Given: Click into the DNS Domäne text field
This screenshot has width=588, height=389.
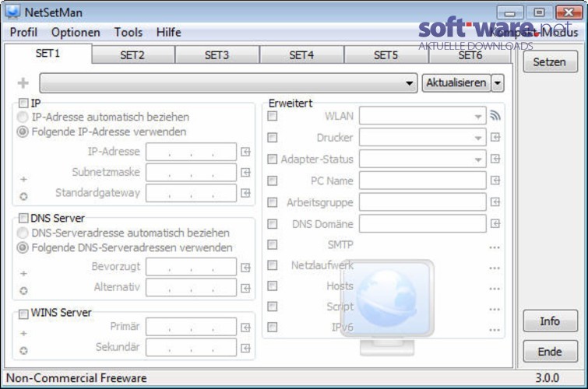Looking at the screenshot, I should click(x=423, y=224).
